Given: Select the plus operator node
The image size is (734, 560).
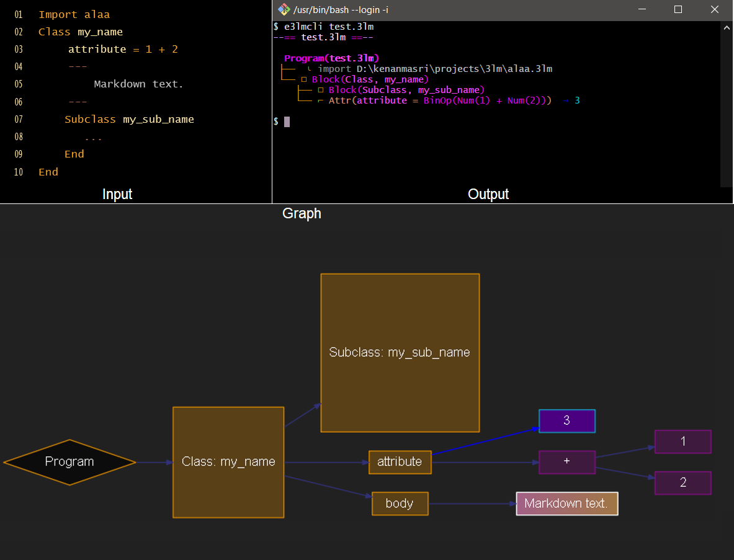Looking at the screenshot, I should pos(566,462).
